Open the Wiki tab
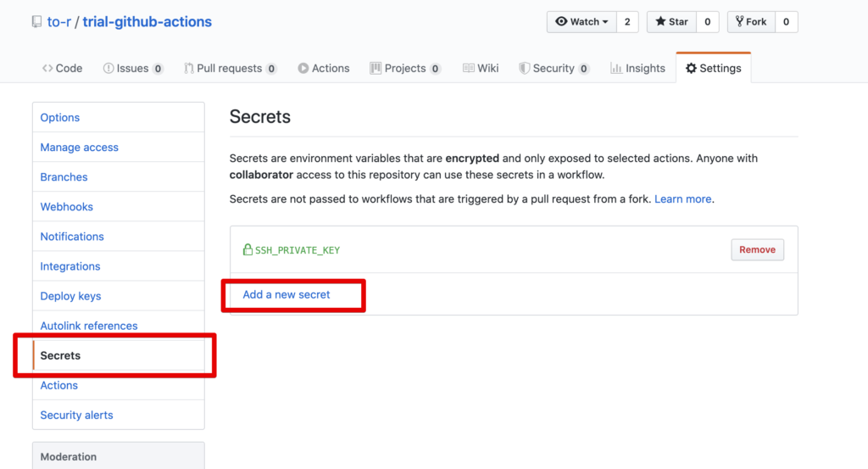Image resolution: width=868 pixels, height=469 pixels. pos(481,68)
